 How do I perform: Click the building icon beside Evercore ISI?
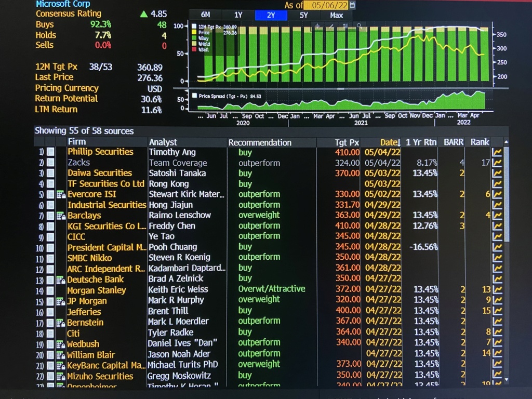[x=61, y=194]
